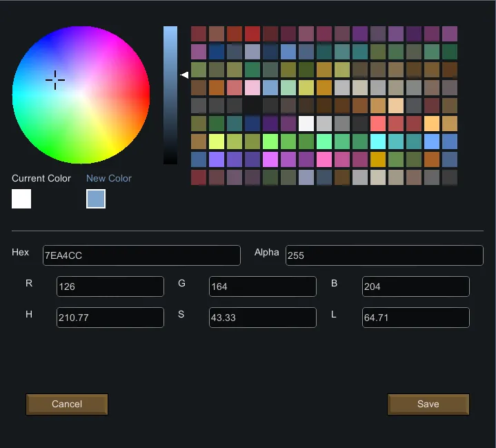Screen dimensions: 496x448
Task: Pick the pure white palette swatch
Action: [306, 124]
